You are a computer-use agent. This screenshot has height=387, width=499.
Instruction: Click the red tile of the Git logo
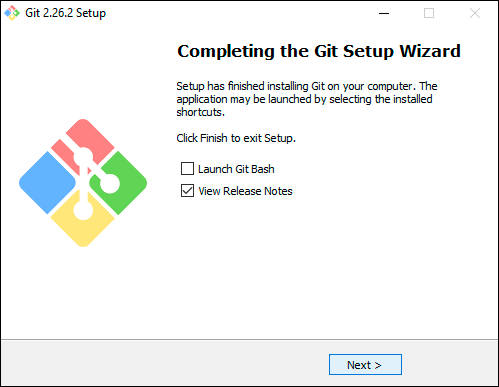(x=92, y=137)
